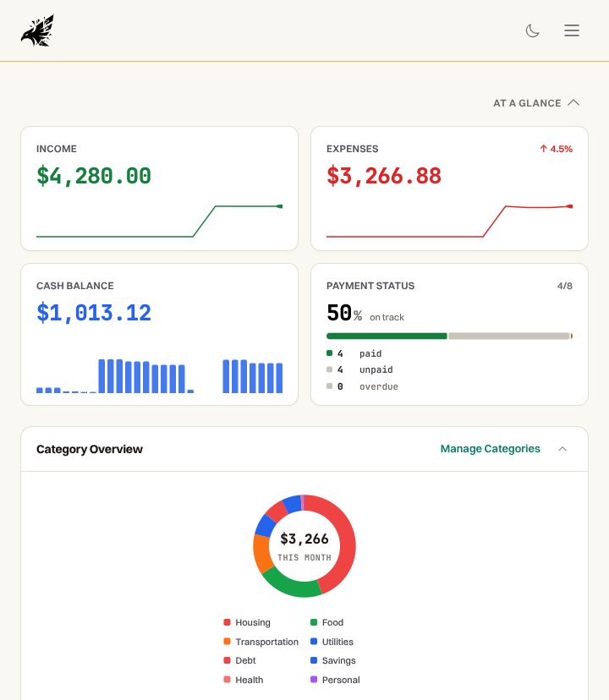This screenshot has width=609, height=700.
Task: Collapse the At a Glance section
Action: click(536, 103)
